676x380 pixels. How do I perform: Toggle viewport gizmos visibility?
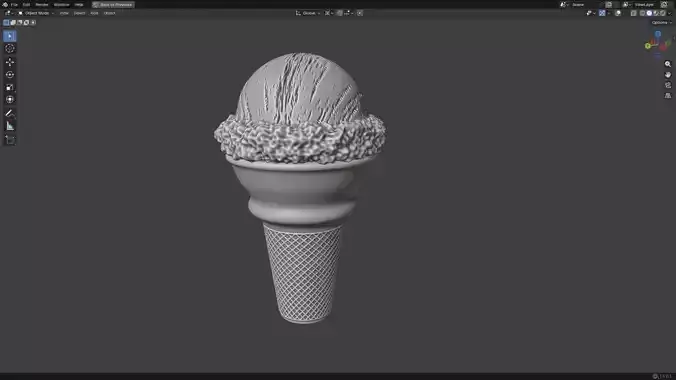click(602, 13)
